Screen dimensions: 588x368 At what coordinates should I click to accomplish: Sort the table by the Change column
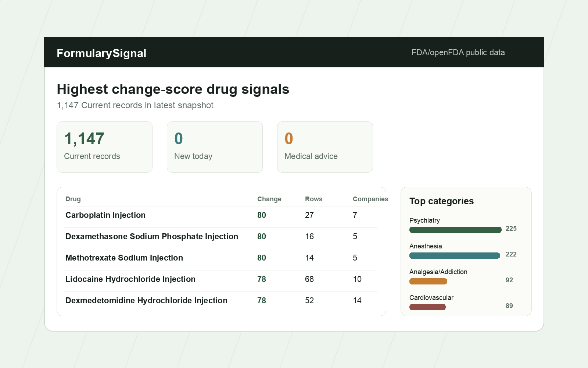click(269, 199)
